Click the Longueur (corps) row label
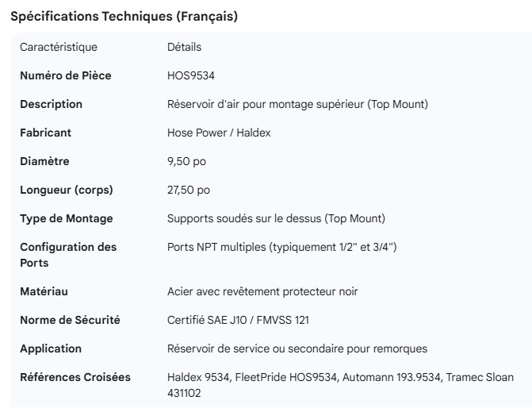 [67, 191]
